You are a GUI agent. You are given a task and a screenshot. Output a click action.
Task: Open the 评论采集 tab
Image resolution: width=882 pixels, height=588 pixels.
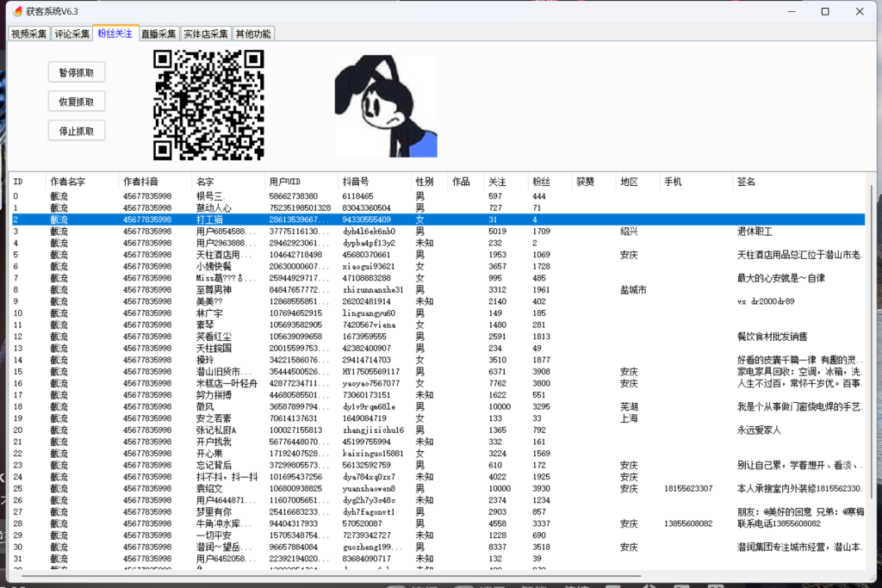[x=71, y=34]
